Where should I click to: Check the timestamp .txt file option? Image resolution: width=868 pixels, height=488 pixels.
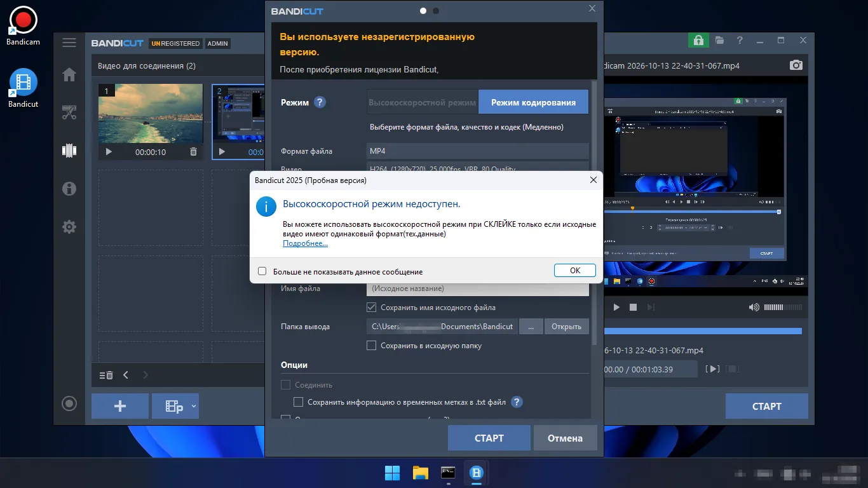299,402
